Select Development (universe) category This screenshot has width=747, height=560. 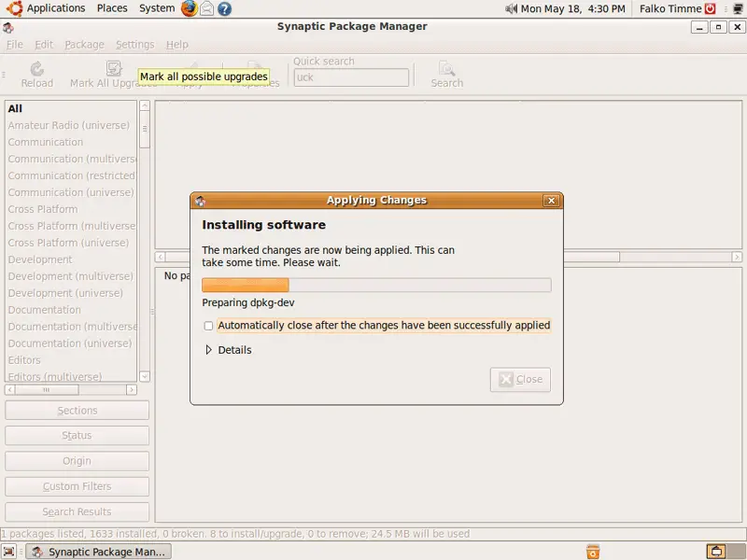tap(71, 293)
